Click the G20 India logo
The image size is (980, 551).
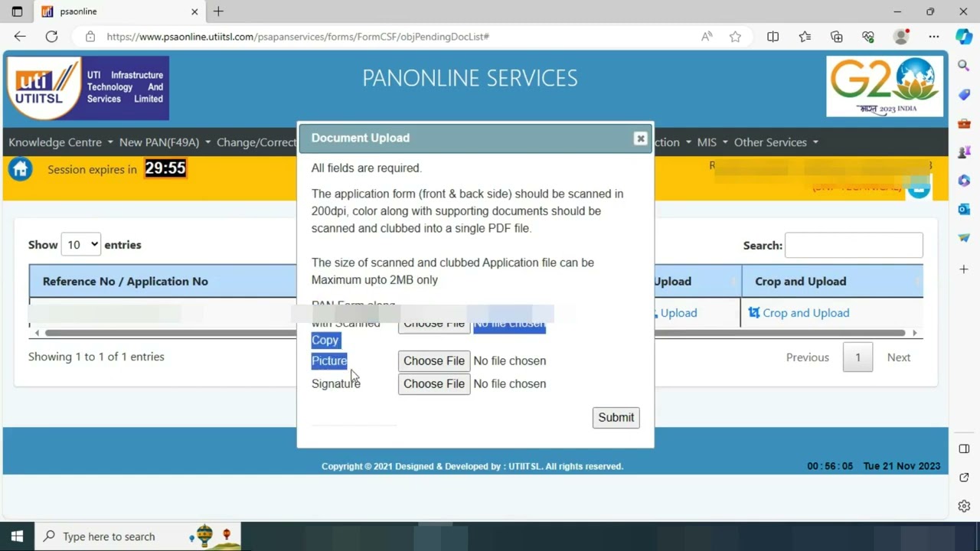tap(884, 86)
